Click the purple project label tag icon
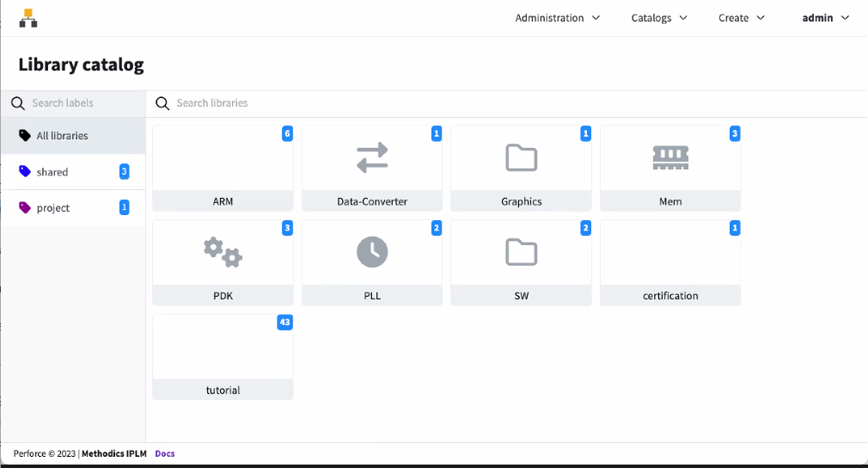 tap(25, 208)
